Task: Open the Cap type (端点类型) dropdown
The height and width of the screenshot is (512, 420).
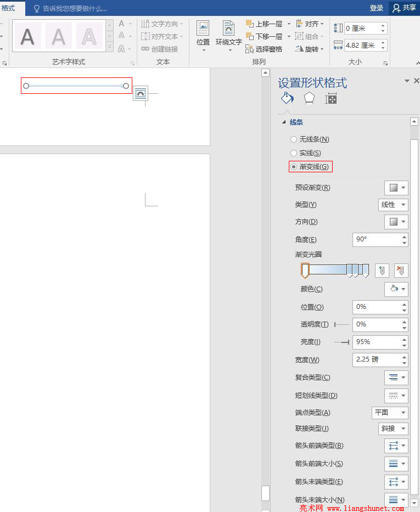Action: coord(390,413)
